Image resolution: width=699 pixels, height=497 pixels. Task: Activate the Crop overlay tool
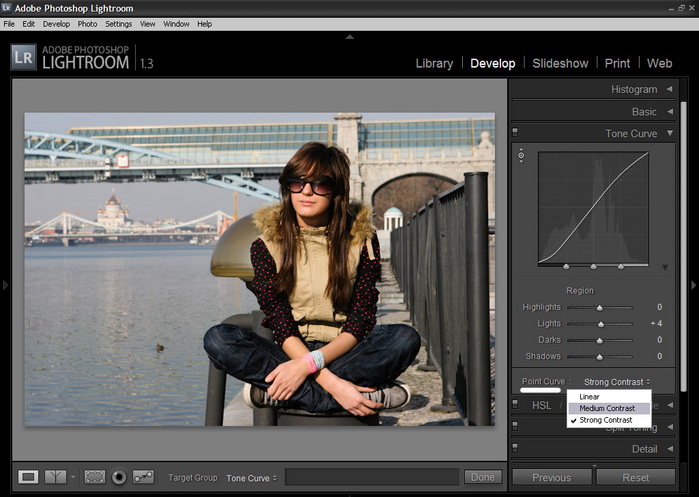(95, 477)
